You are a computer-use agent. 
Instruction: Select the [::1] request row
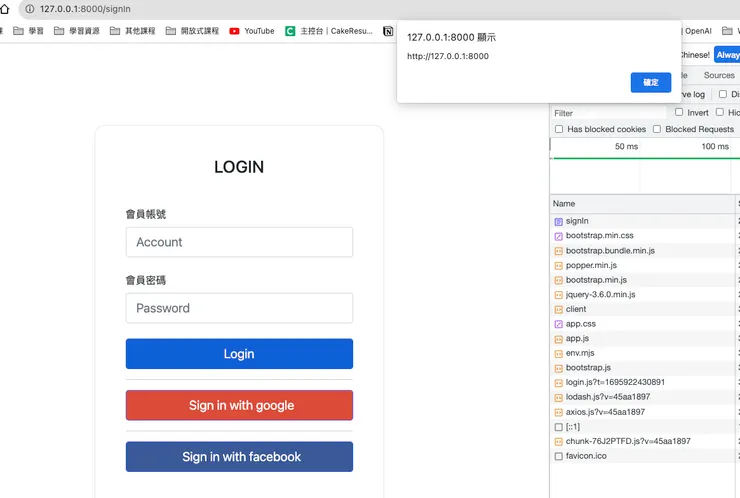click(x=642, y=427)
